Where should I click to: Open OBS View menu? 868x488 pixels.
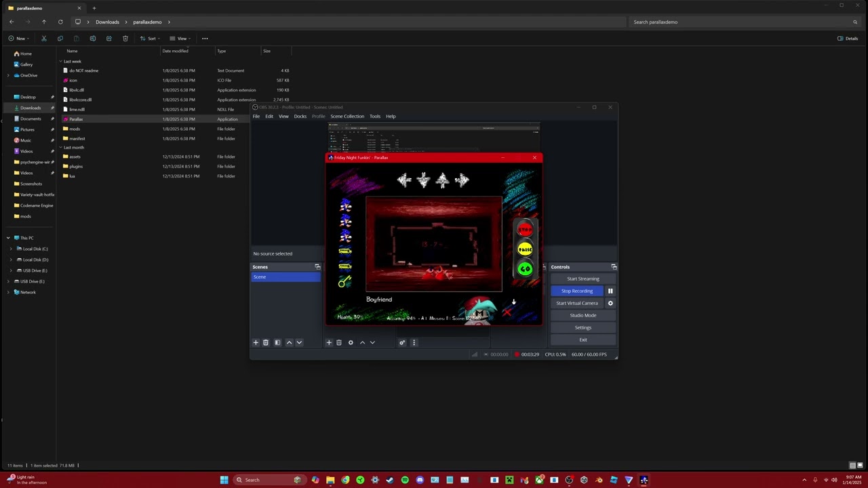tap(283, 117)
